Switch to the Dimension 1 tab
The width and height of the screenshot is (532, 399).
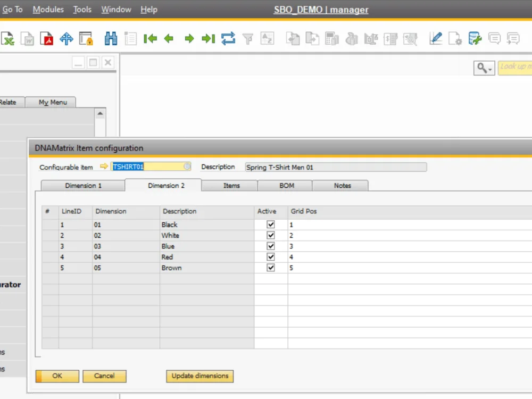82,186
